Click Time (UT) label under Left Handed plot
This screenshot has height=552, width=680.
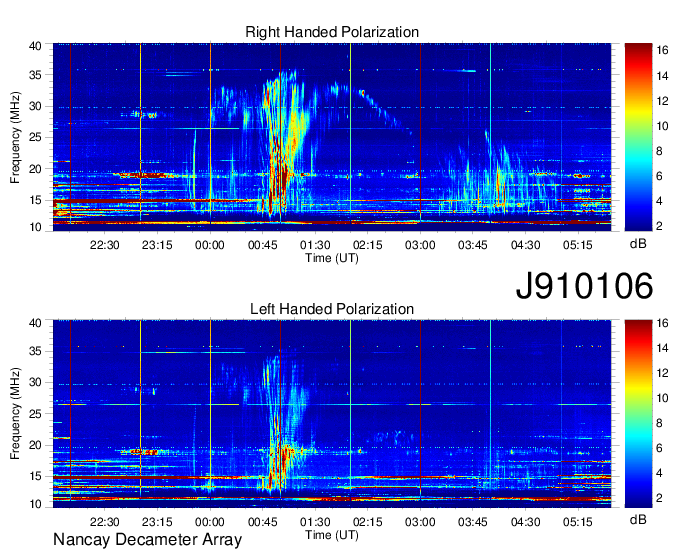332,535
